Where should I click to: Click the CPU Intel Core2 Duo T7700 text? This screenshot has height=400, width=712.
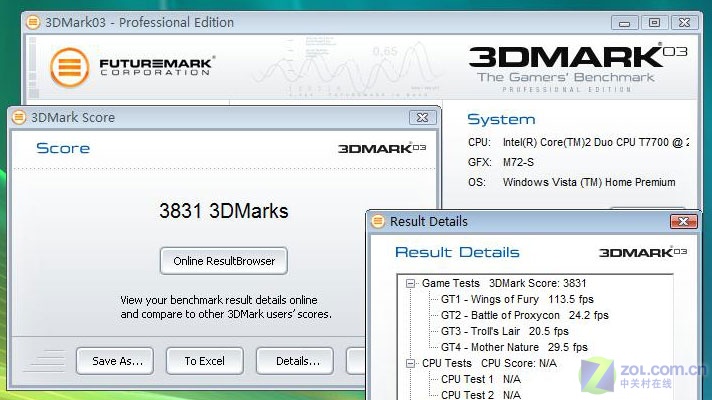pyautogui.click(x=595, y=142)
